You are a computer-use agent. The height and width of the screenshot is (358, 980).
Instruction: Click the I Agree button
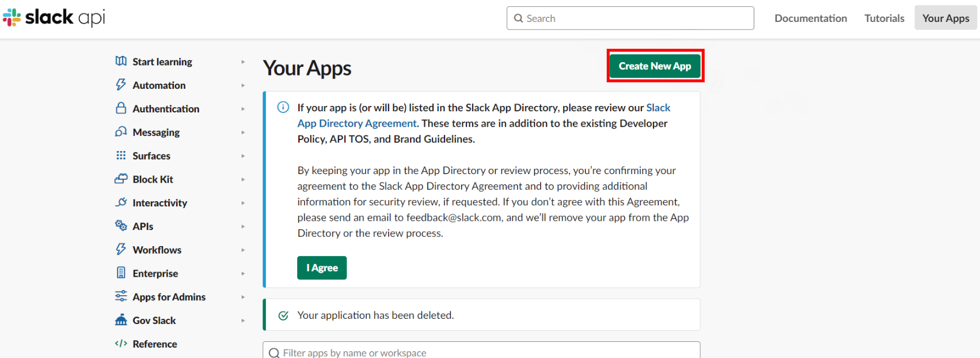click(x=322, y=267)
